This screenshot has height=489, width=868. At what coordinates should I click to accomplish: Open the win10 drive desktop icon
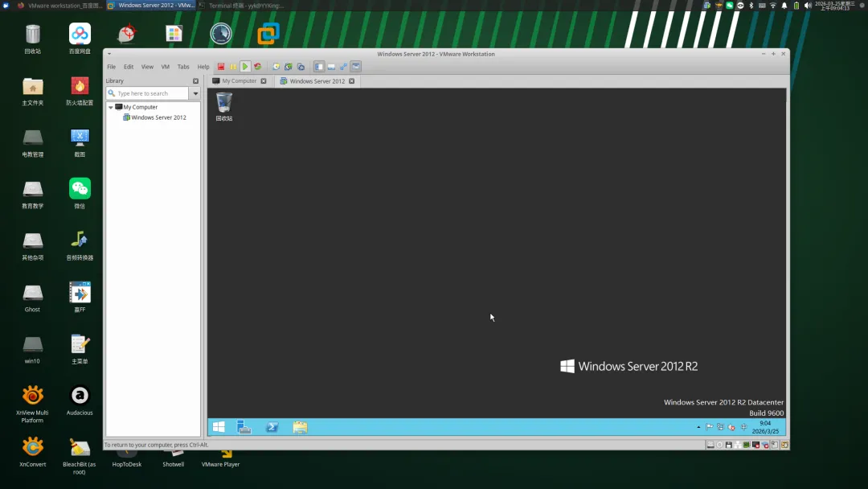(x=32, y=349)
